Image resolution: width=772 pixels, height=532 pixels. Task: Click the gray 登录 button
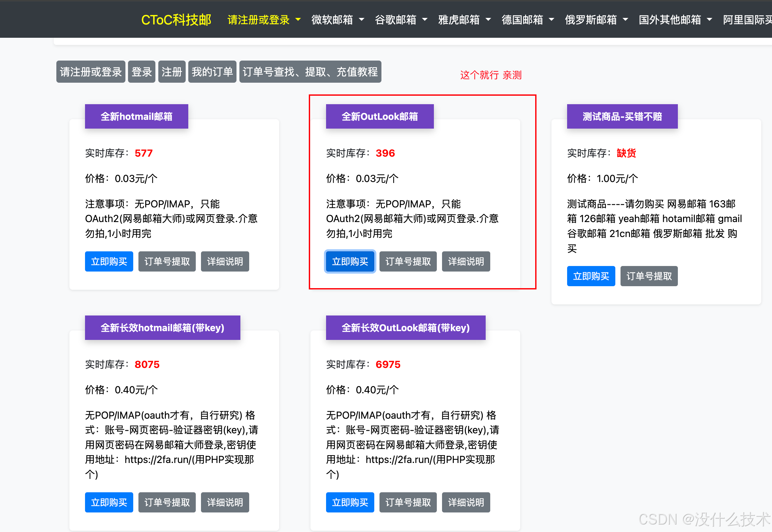point(141,72)
